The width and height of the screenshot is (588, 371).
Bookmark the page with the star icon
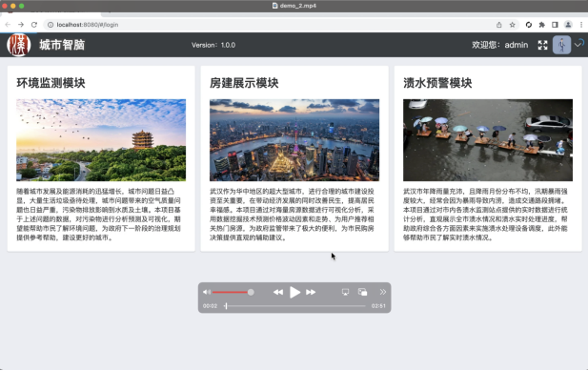point(513,25)
